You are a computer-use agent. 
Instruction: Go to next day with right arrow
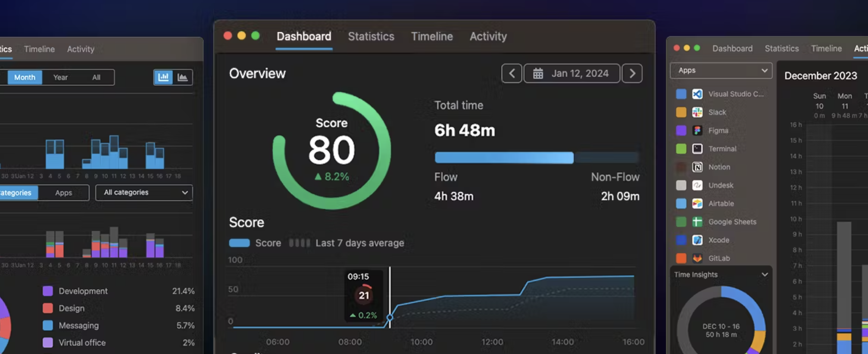point(632,73)
